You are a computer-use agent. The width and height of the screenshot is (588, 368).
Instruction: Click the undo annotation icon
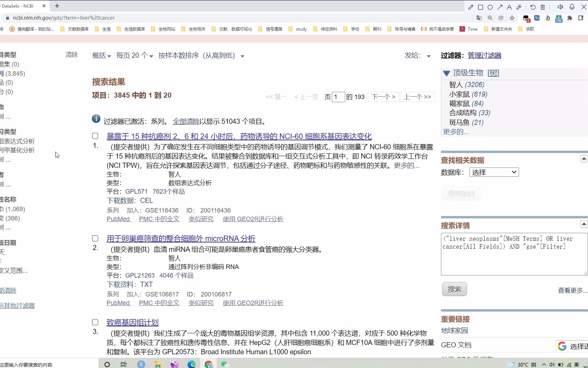click(533, 7)
